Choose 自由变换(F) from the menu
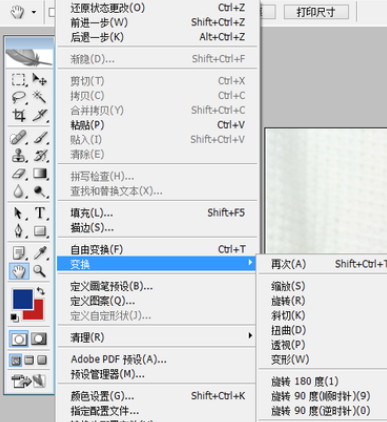Viewport: 387px width, 422px height. click(157, 249)
